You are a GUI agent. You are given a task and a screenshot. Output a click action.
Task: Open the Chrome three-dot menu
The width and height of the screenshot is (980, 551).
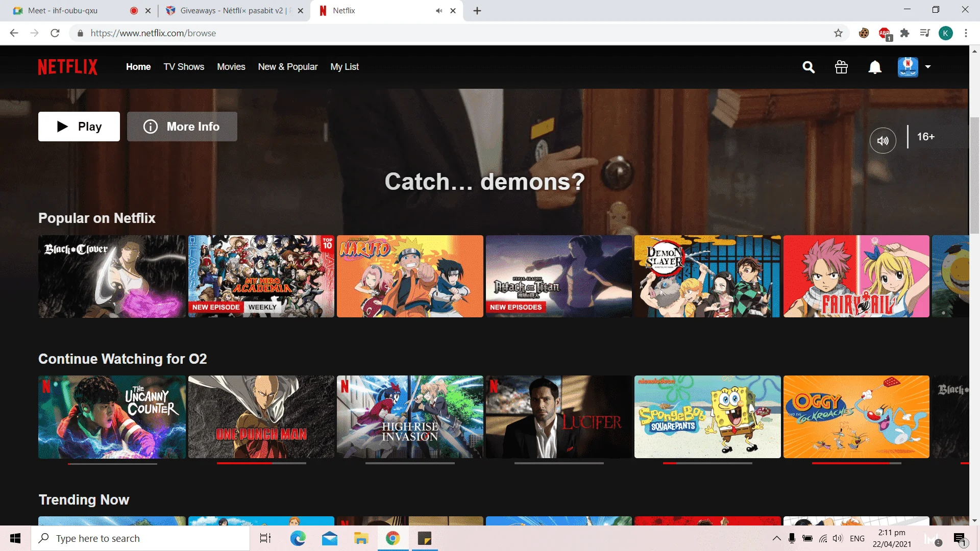coord(966,33)
